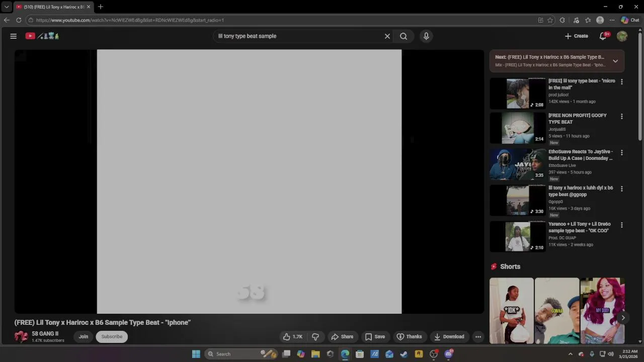Play "micro in the mall" thumbnail
This screenshot has width=644, height=362.
tap(518, 94)
